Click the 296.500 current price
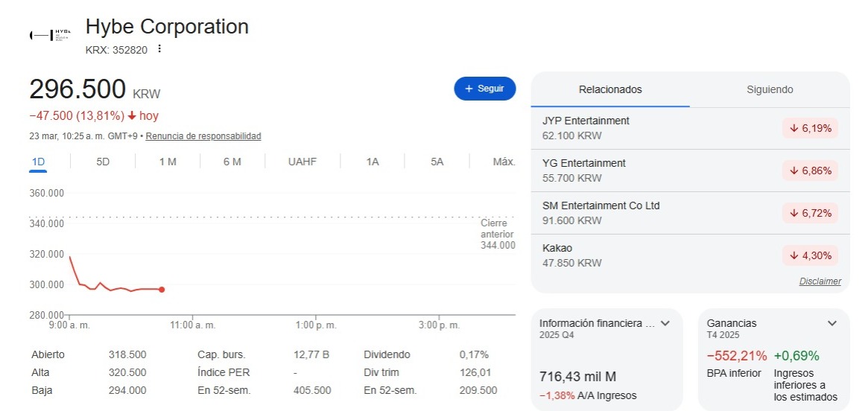This screenshot has height=411, width=868. 77,89
